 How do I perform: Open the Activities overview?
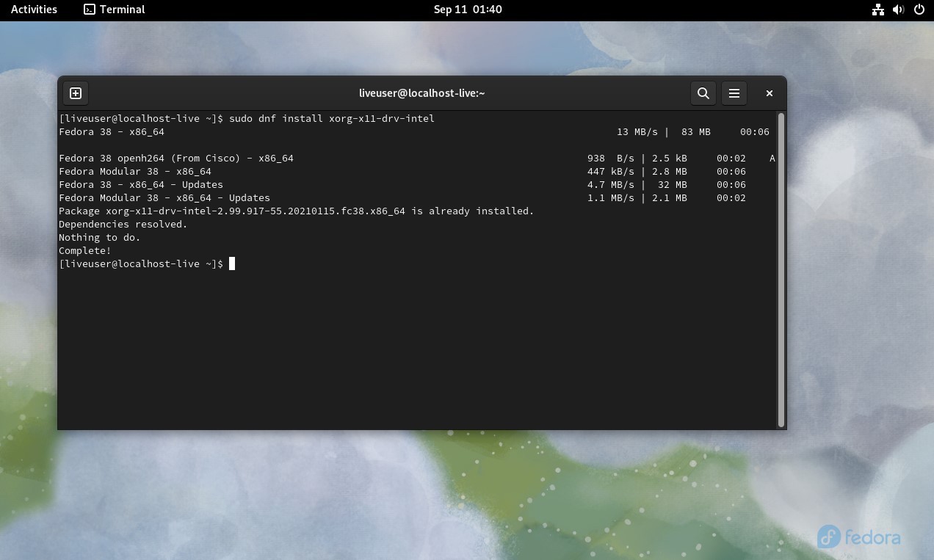click(33, 10)
